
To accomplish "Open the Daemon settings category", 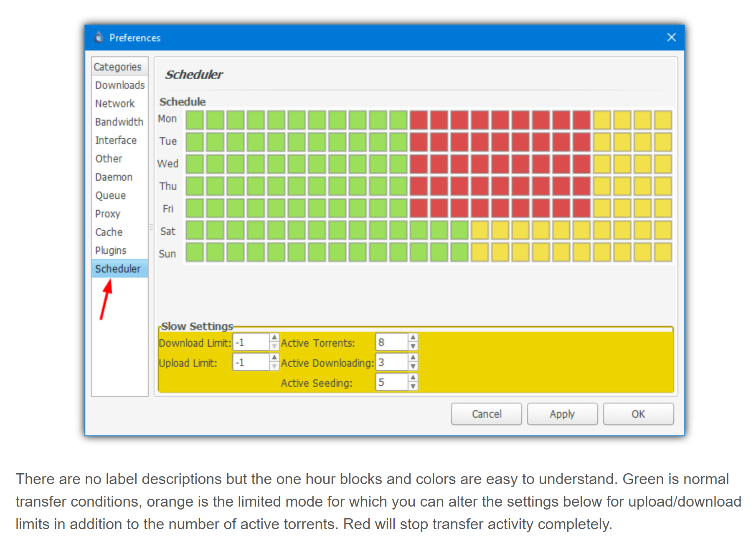I will (114, 177).
